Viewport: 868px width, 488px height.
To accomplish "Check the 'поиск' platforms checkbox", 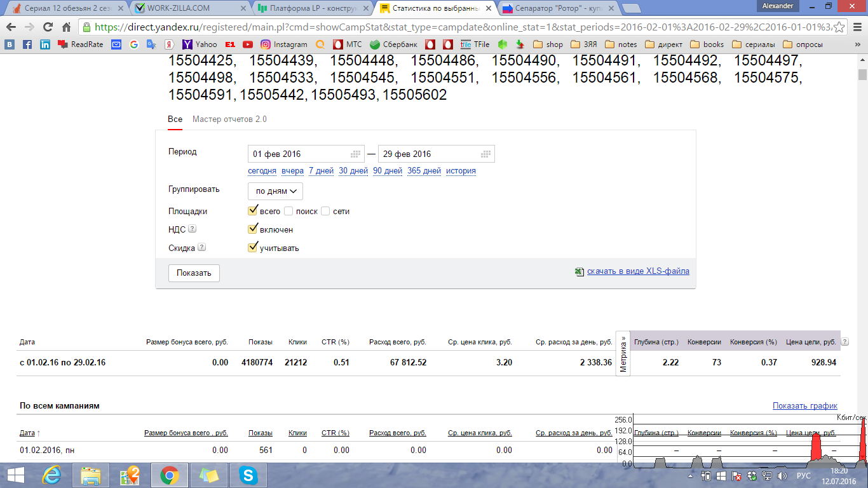I will coord(288,211).
